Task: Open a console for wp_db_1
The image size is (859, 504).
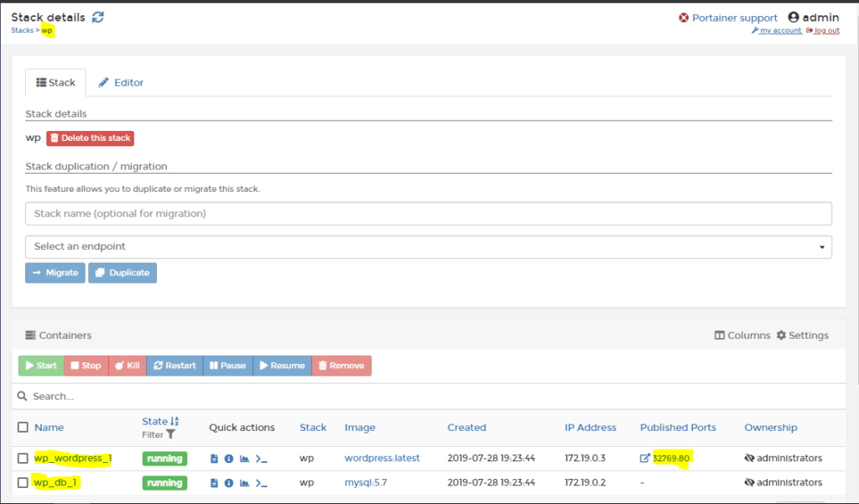Action: click(261, 482)
